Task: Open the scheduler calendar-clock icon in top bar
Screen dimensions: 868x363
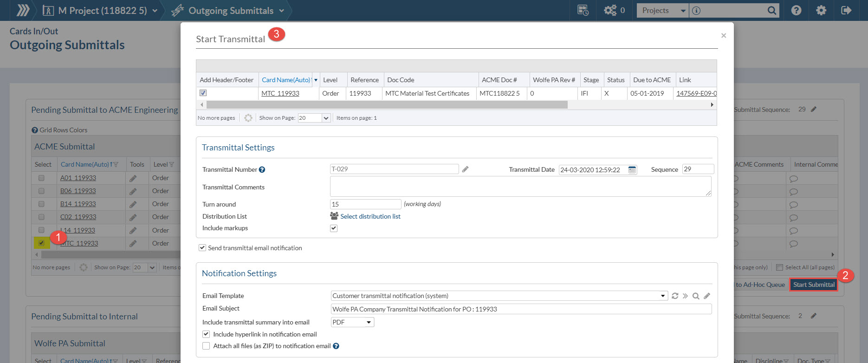Action: 583,10
